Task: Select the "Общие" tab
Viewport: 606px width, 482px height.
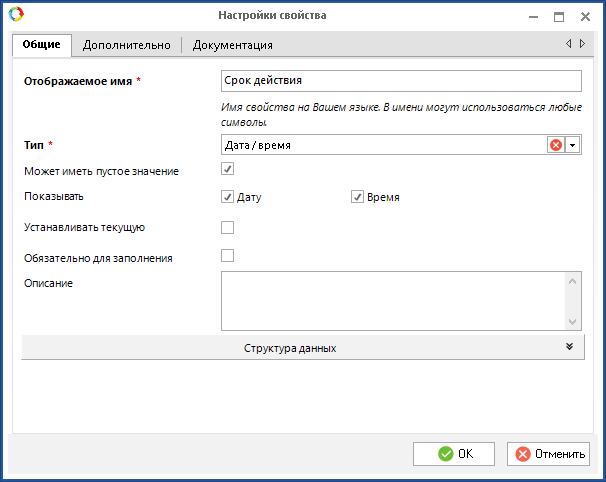Action: 42,45
